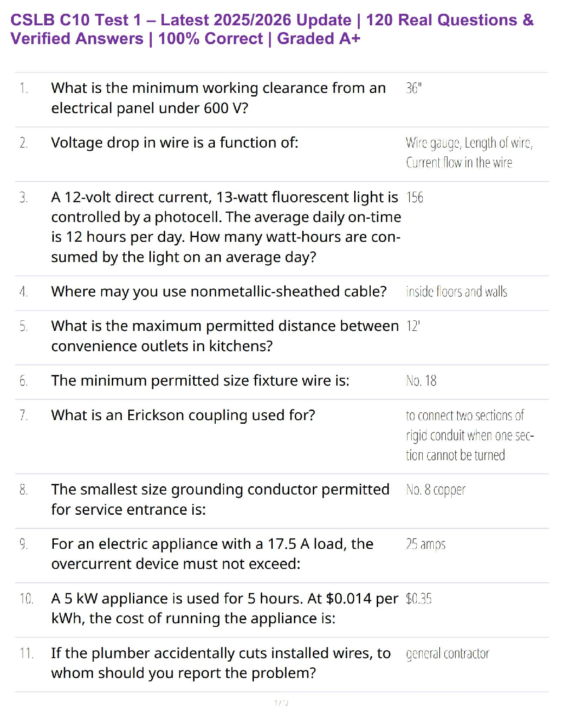Click the answer 'No. 8 copper'
Screen dimensions: 563x728
[x=436, y=490]
